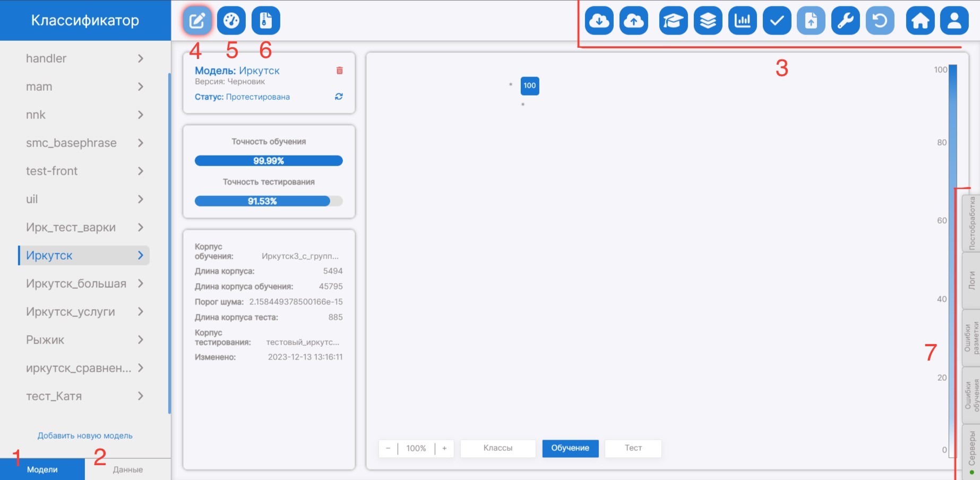Click the cloud download icon
This screenshot has width=980, height=480.
tap(599, 21)
